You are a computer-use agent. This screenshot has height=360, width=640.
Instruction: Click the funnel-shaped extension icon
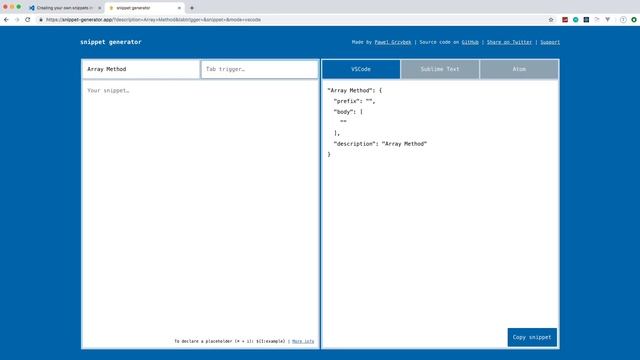click(x=607, y=20)
